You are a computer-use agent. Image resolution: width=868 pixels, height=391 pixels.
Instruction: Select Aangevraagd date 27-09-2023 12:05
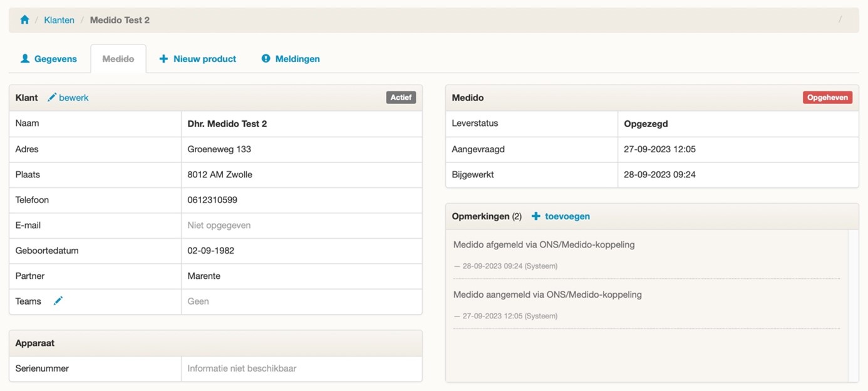pos(660,149)
